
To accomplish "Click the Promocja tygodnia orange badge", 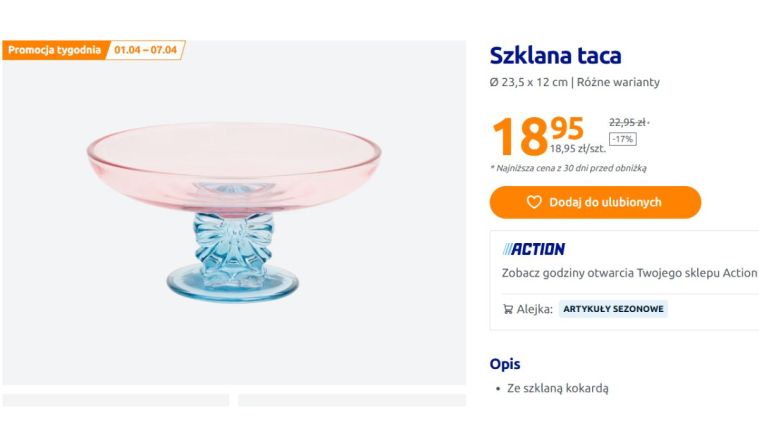I will [x=54, y=50].
